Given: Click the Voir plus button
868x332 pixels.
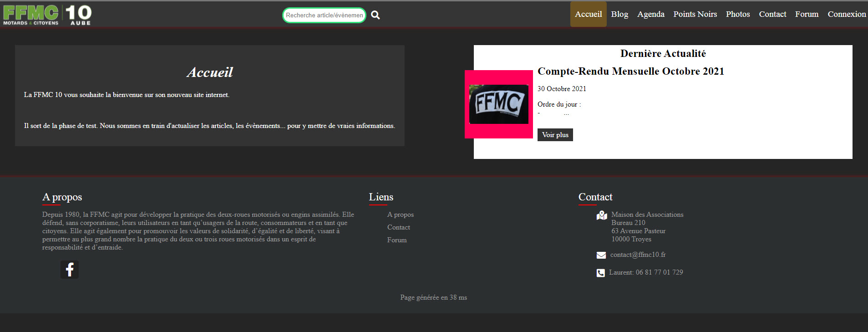Looking at the screenshot, I should point(555,135).
